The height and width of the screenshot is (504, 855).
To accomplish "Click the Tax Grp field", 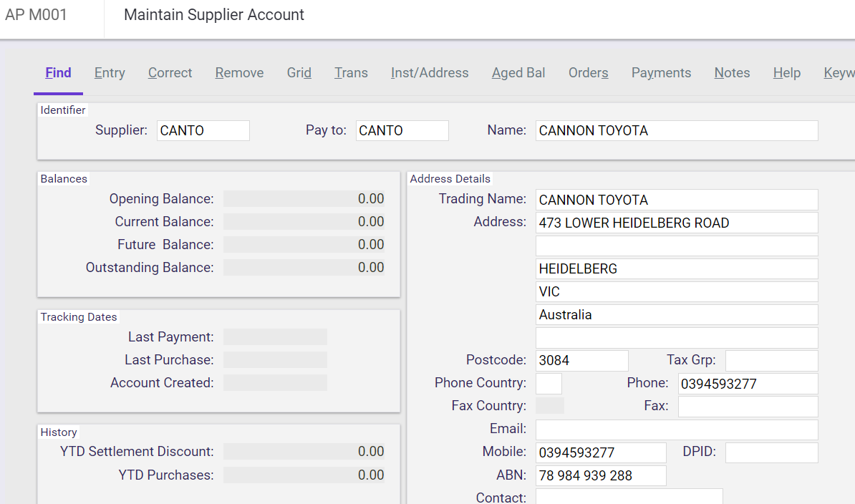I will pos(771,361).
